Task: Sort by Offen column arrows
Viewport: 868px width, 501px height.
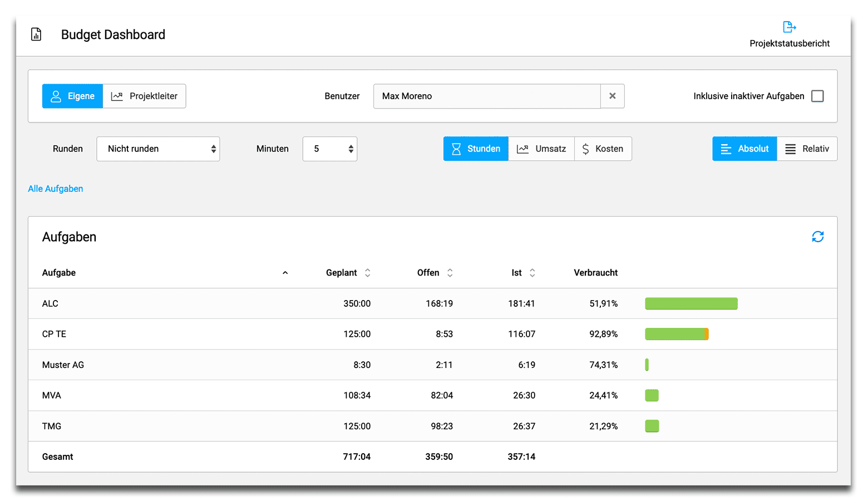Action: click(450, 273)
